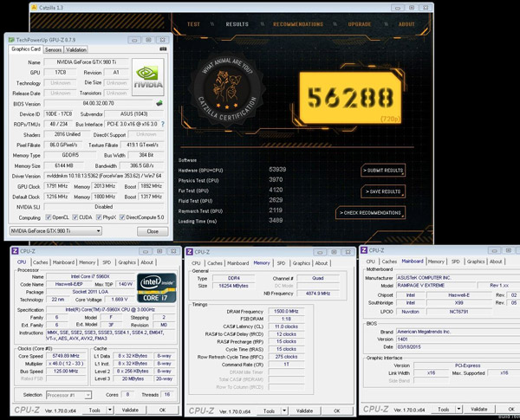520x420 pixels.
Task: Click the Memory Size 6144 MB field
Action: (x=64, y=165)
